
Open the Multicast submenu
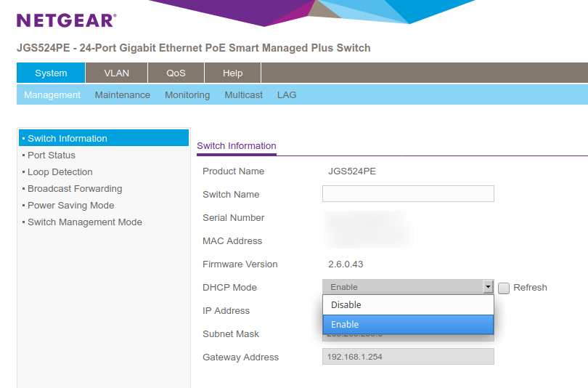click(x=243, y=95)
